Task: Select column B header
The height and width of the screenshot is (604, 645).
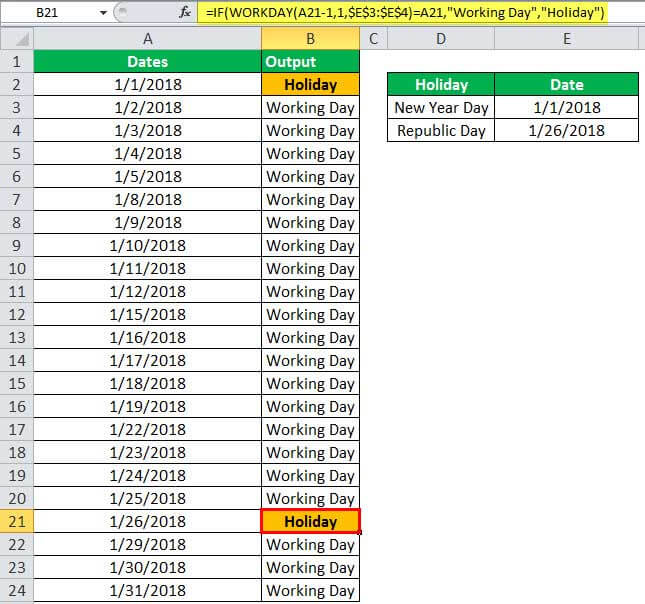Action: pos(311,39)
